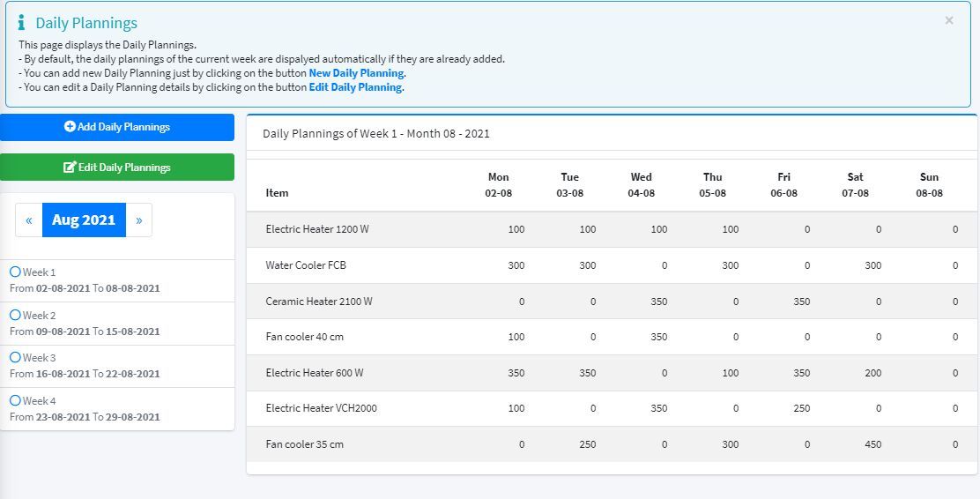Close the Daily Plannings info banner

(x=949, y=20)
